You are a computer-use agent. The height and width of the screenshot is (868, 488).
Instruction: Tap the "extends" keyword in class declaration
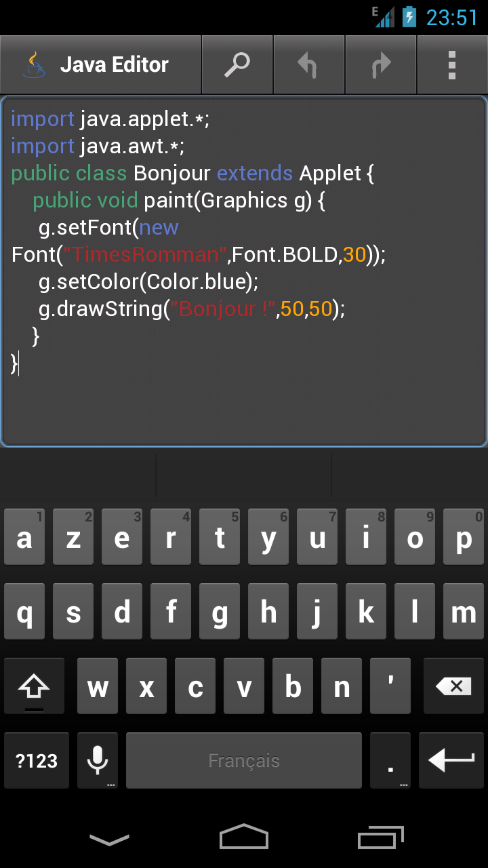(x=255, y=174)
